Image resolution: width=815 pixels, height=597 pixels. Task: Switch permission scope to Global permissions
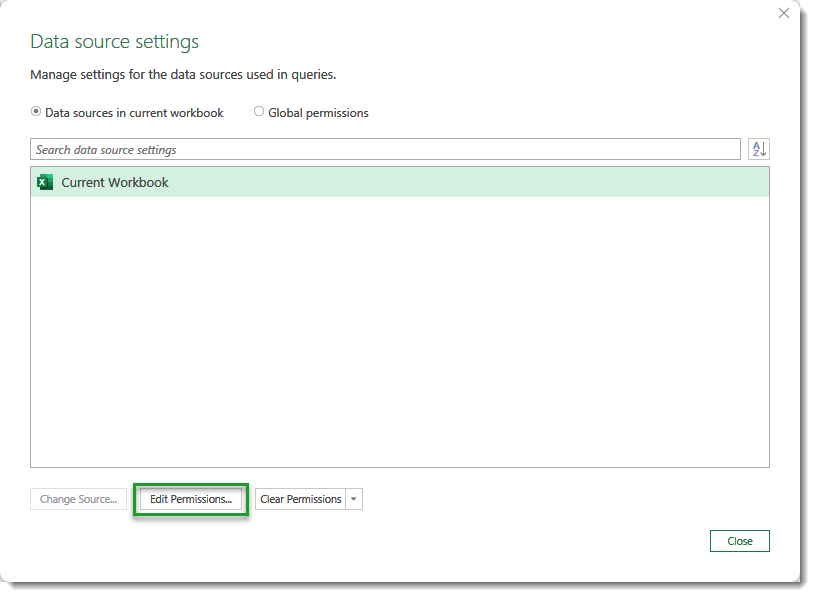tap(259, 112)
